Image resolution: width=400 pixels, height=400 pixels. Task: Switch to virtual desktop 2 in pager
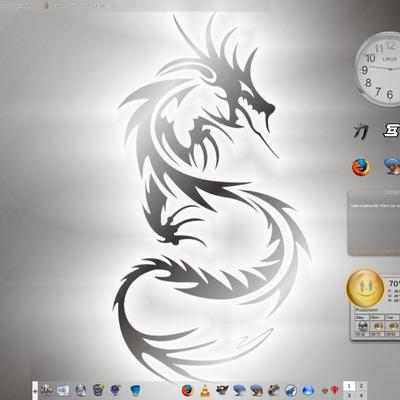tap(361, 386)
